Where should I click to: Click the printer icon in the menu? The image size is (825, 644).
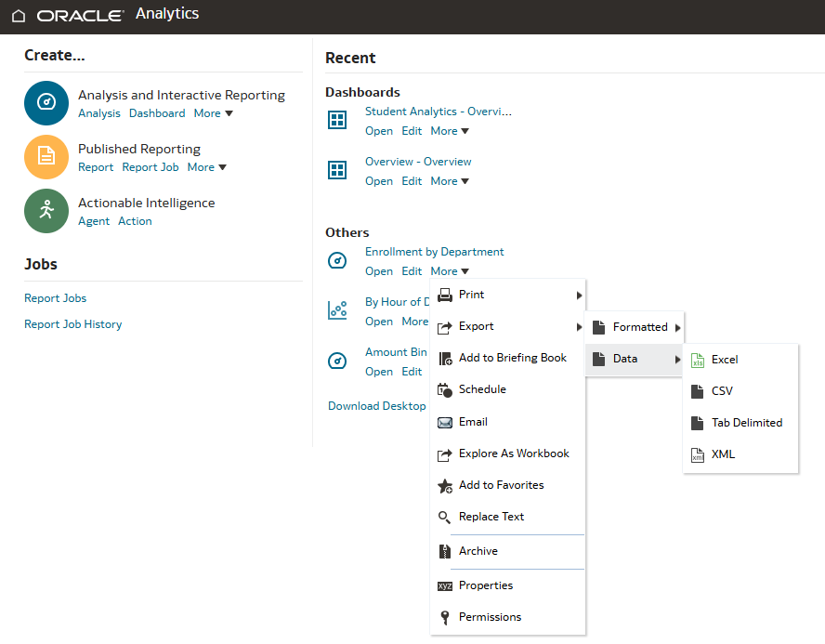445,296
